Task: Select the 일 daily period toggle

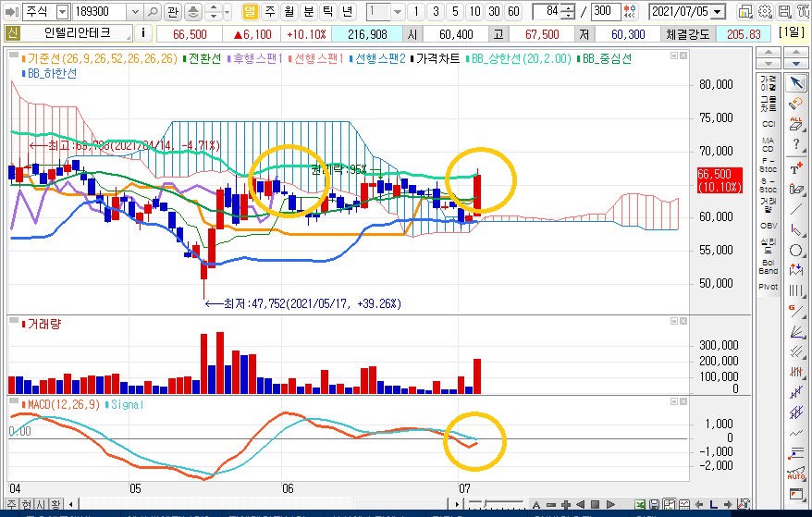Action: [250, 11]
